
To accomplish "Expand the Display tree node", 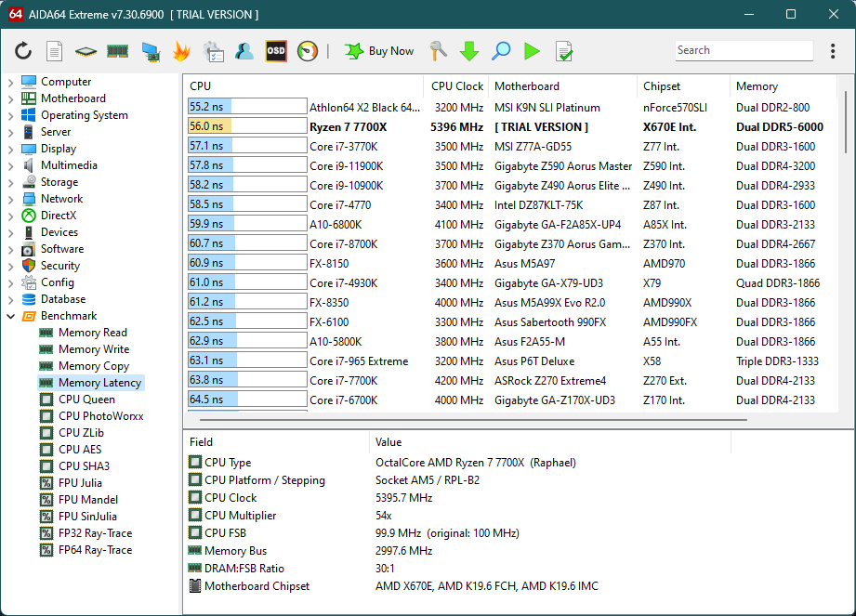I will coord(11,149).
